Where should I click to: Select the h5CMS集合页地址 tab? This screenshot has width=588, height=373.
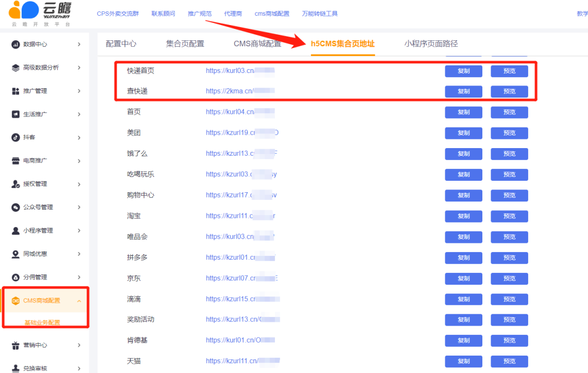pyautogui.click(x=343, y=44)
